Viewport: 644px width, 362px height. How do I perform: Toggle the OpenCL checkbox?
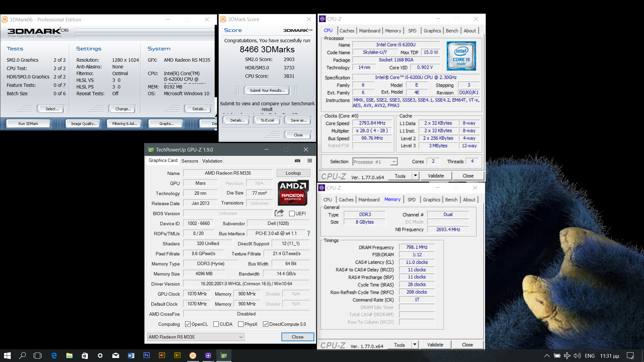(188, 324)
